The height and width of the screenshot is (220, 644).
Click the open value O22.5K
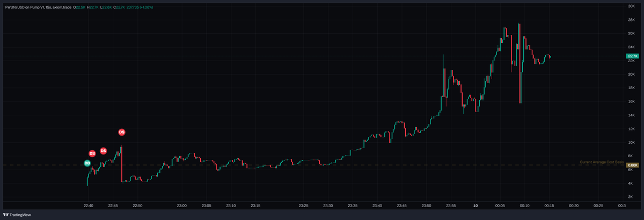pos(79,8)
